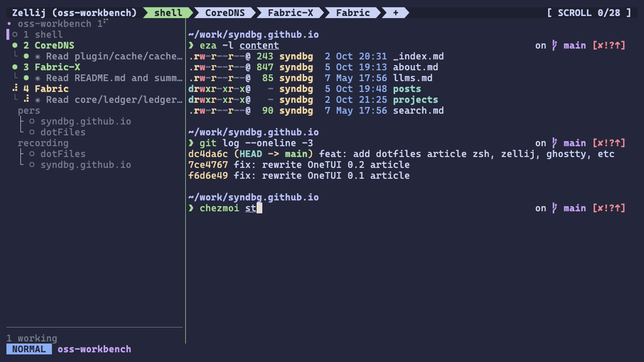Click green status dot beside 3 Fabric-X

[x=15, y=67]
